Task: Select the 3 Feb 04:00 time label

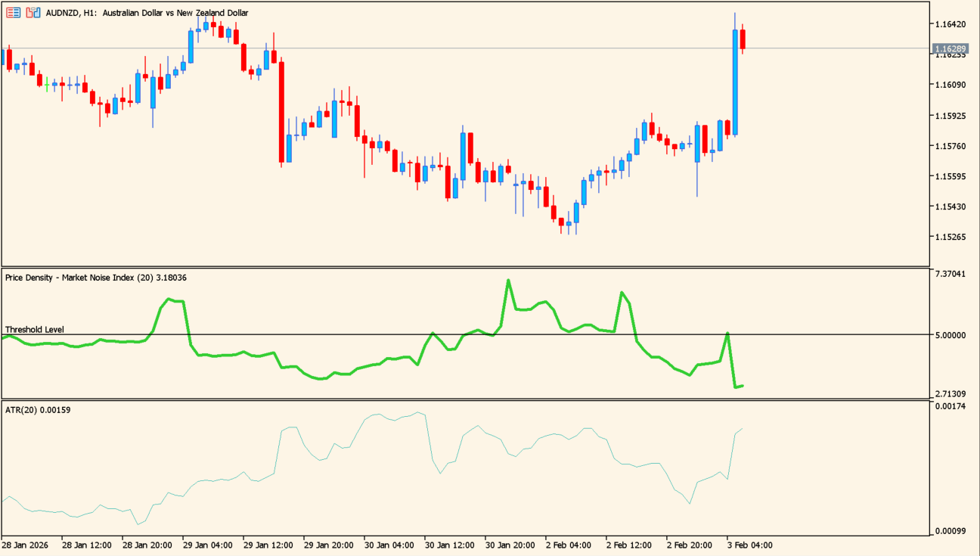Action: 750,545
